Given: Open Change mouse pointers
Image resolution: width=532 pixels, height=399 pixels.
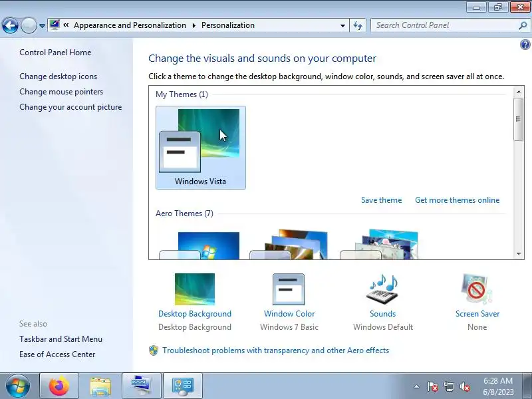Looking at the screenshot, I should (61, 92).
